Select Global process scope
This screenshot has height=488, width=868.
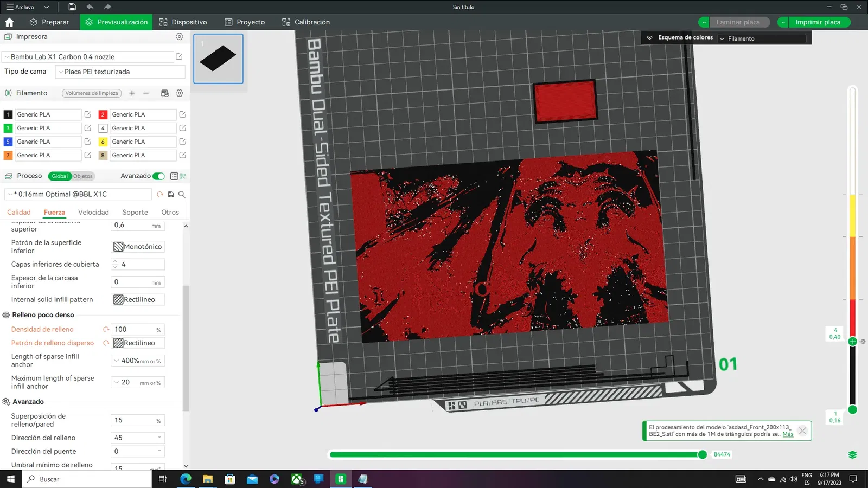click(x=60, y=176)
